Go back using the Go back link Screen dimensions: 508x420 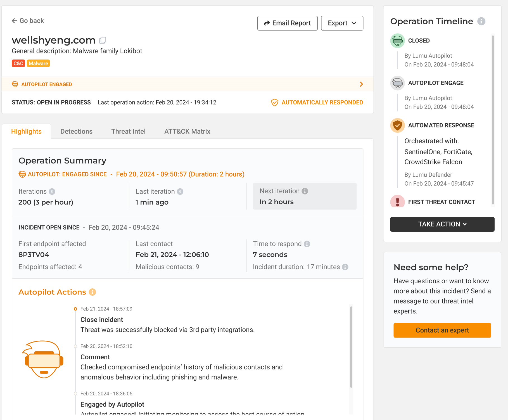tap(28, 21)
